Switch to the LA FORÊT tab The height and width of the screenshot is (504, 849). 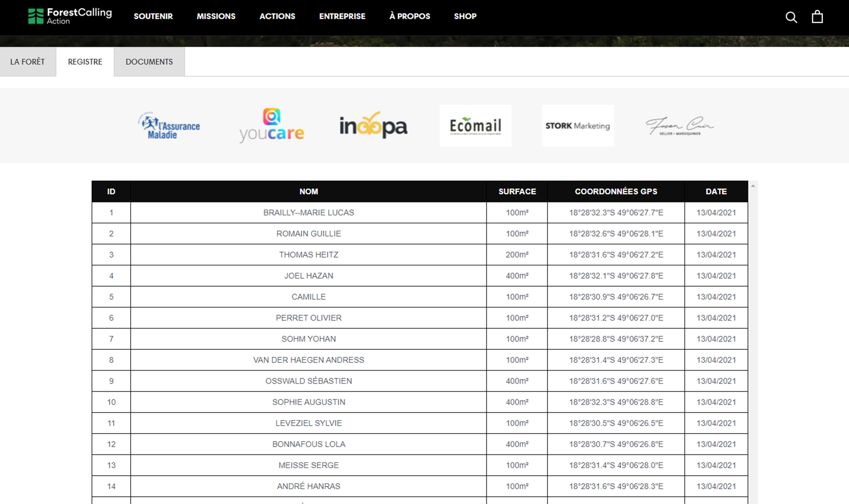click(x=28, y=62)
